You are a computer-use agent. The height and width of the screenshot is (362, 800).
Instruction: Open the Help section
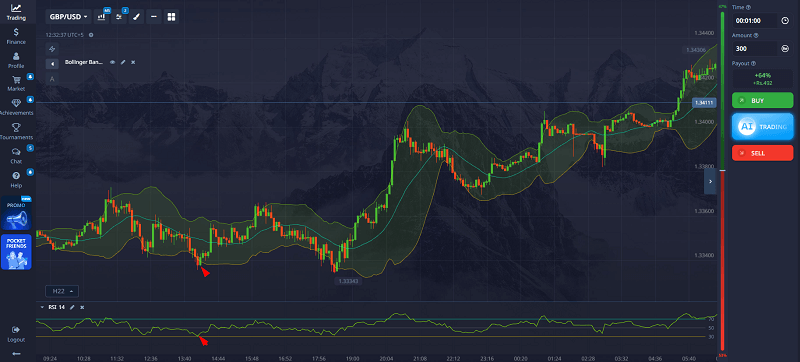pyautogui.click(x=16, y=179)
